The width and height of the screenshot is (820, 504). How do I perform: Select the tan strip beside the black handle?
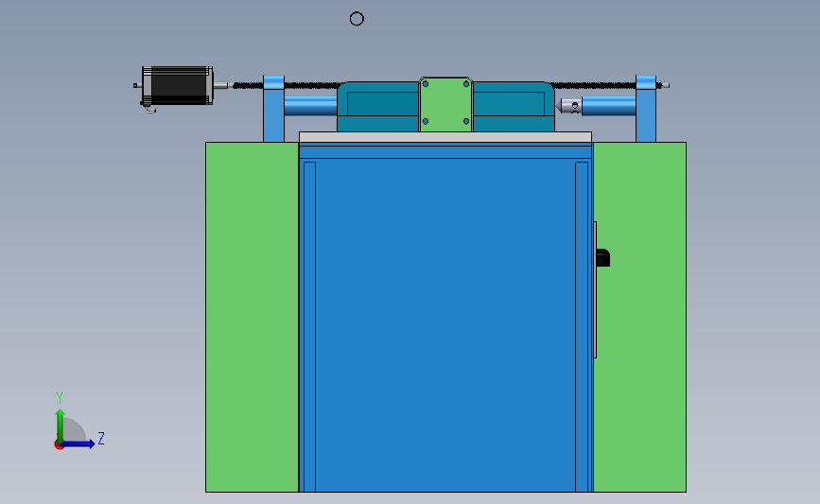pos(595,289)
